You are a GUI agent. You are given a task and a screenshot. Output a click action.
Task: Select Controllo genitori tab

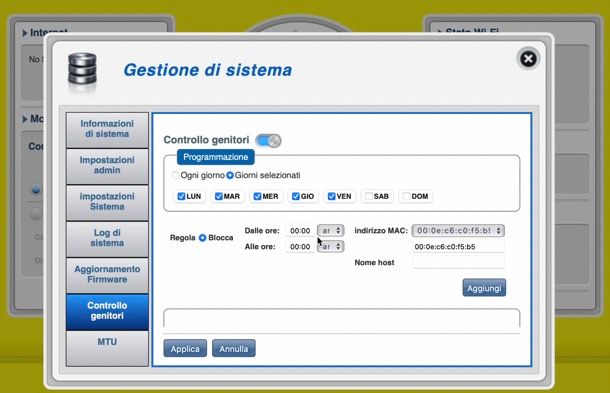click(x=107, y=311)
